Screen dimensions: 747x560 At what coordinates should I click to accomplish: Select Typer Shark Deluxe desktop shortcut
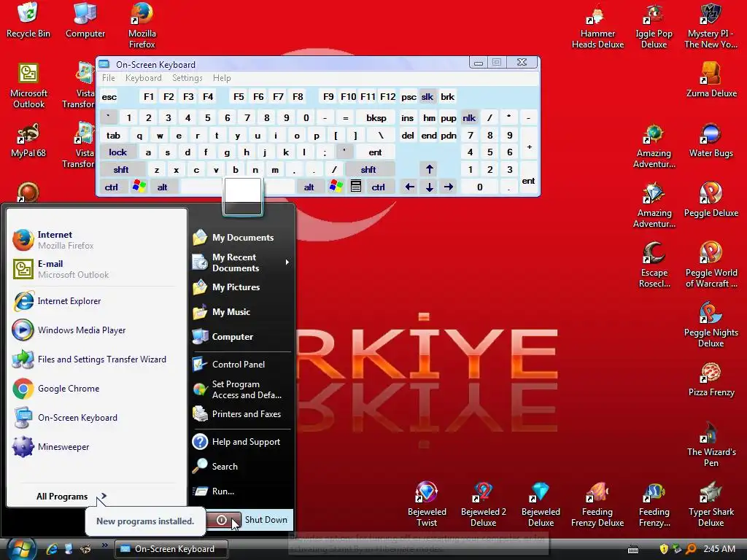pyautogui.click(x=711, y=504)
